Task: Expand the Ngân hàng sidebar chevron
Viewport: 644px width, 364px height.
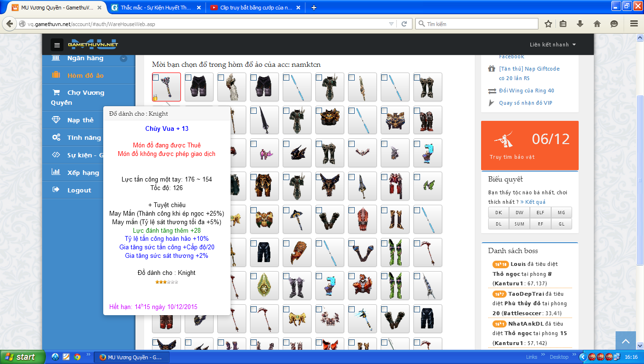Action: (x=123, y=58)
